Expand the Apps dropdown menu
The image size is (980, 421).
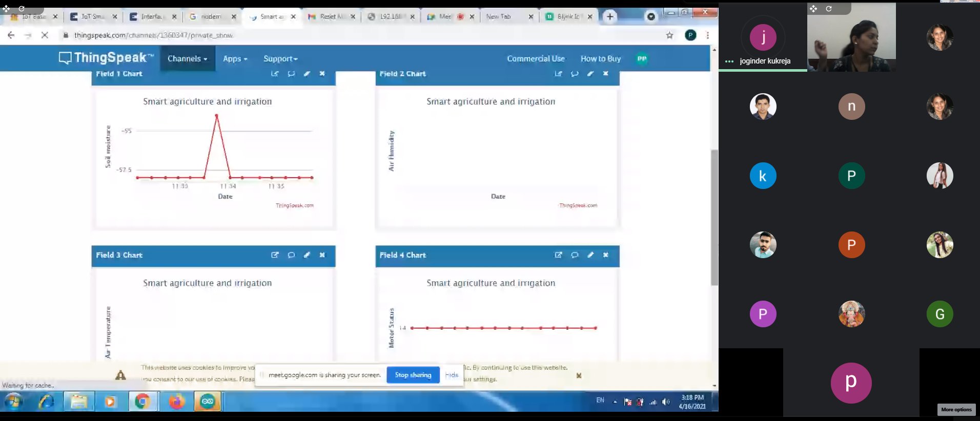click(235, 59)
